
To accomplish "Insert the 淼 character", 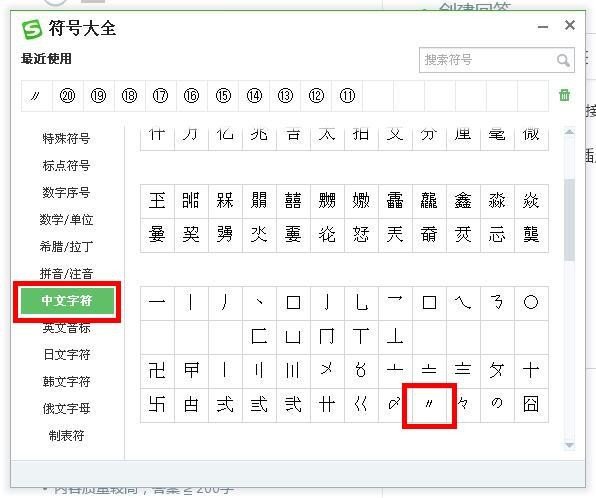I will click(x=497, y=201).
